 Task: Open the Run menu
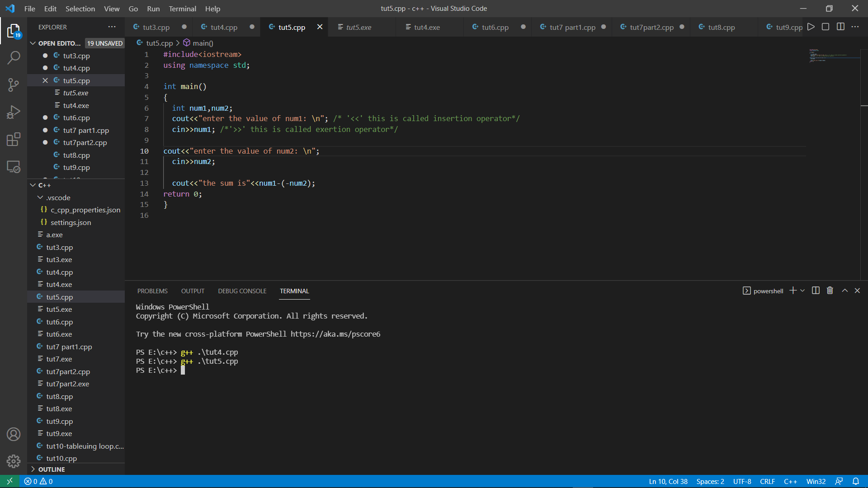(153, 9)
